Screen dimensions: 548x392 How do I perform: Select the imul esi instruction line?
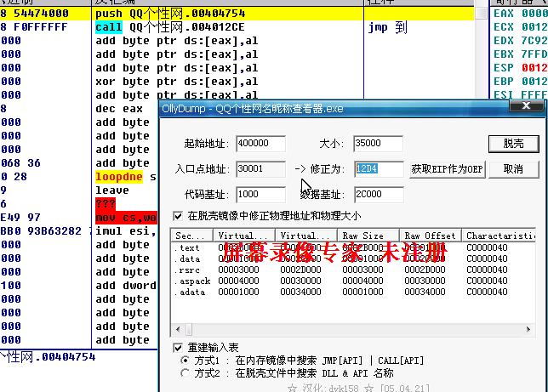click(126, 231)
